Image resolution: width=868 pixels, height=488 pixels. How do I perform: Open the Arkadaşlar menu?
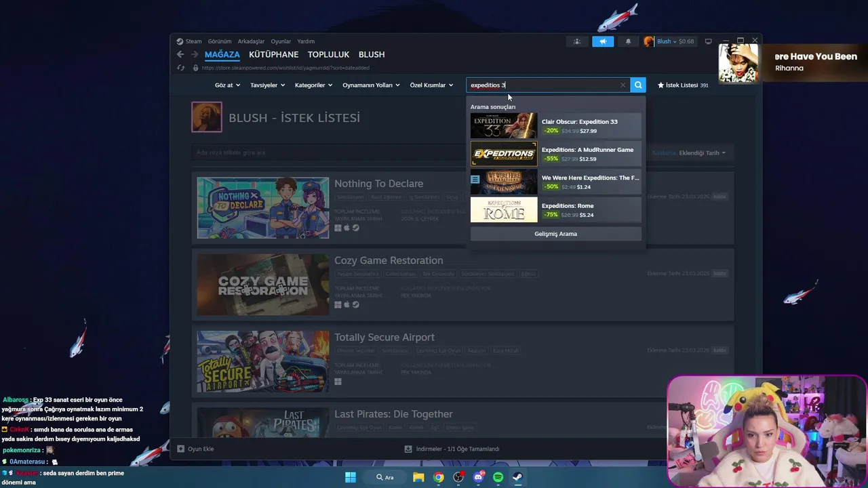point(252,41)
